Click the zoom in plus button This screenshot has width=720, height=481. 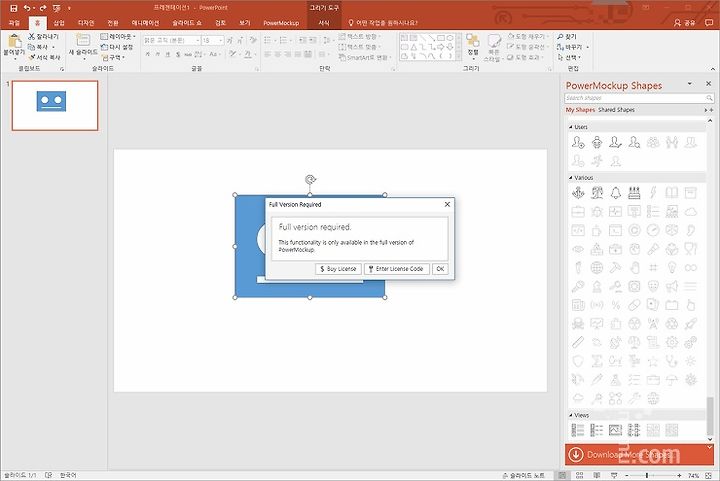click(x=679, y=475)
